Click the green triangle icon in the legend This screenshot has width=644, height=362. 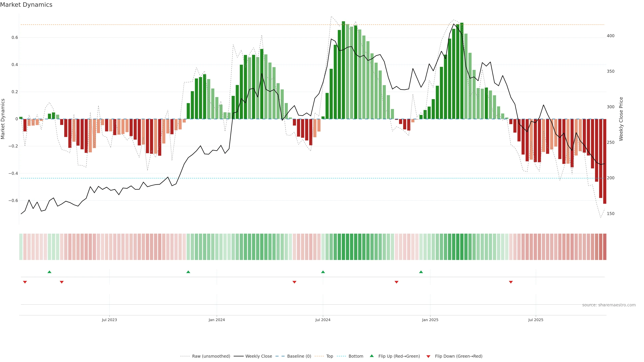pyautogui.click(x=372, y=356)
